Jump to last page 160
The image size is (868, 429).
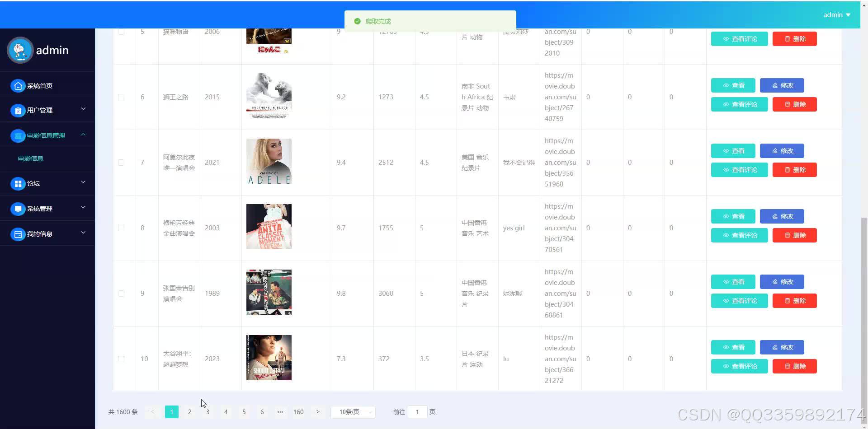point(298,412)
